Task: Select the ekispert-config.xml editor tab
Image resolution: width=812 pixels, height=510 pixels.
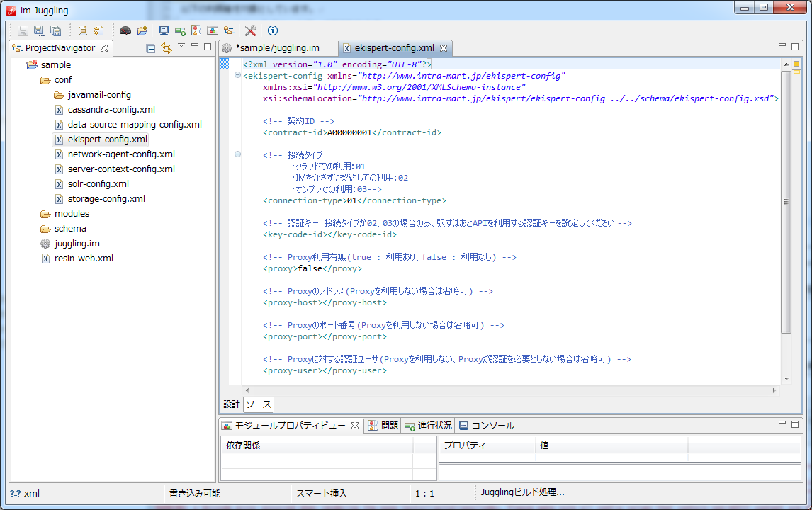Action: (x=394, y=48)
